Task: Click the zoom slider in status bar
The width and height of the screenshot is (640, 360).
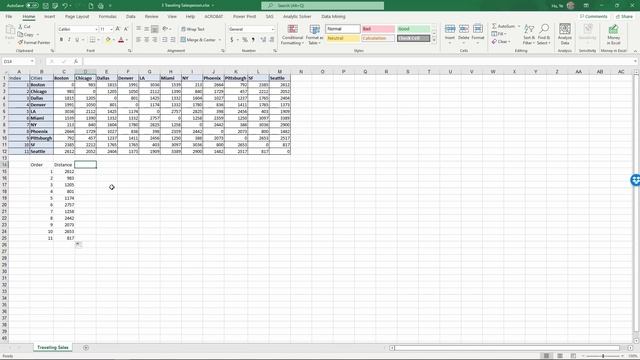Action: (603, 356)
